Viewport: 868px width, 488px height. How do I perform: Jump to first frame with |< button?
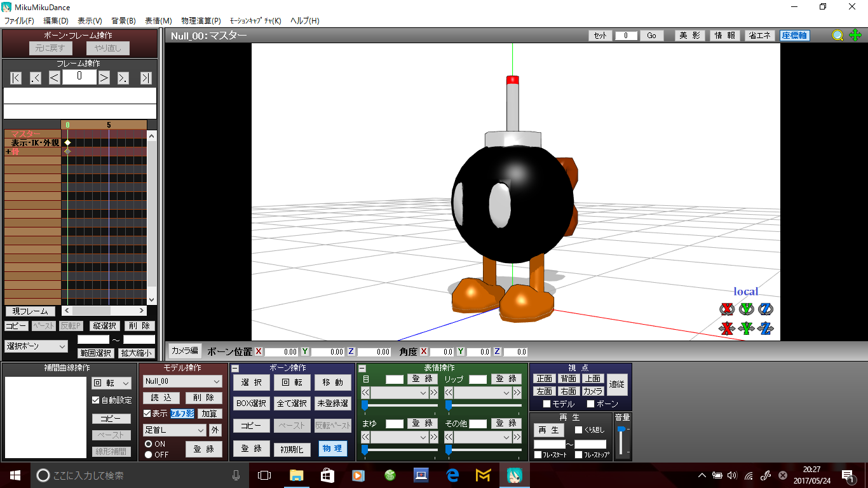click(x=16, y=78)
